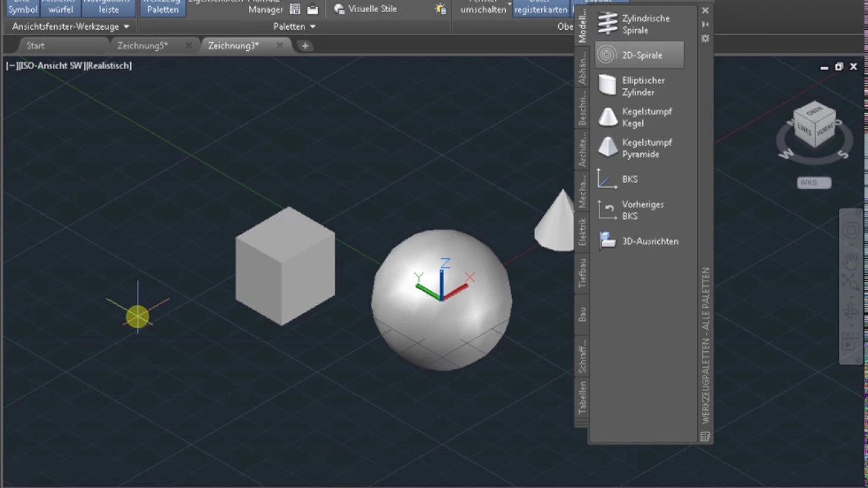Screen dimensions: 868x488
Task: Open the Bau palette tab
Action: [582, 314]
